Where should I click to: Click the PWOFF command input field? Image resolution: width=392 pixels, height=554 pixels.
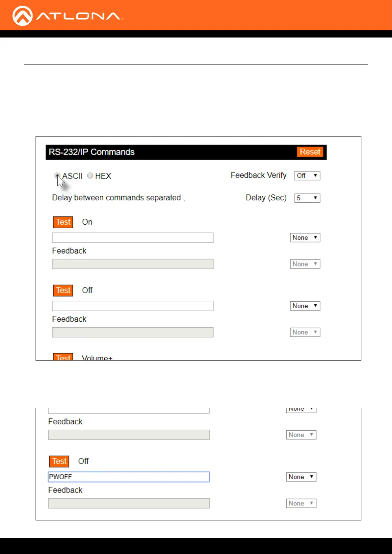(x=129, y=477)
